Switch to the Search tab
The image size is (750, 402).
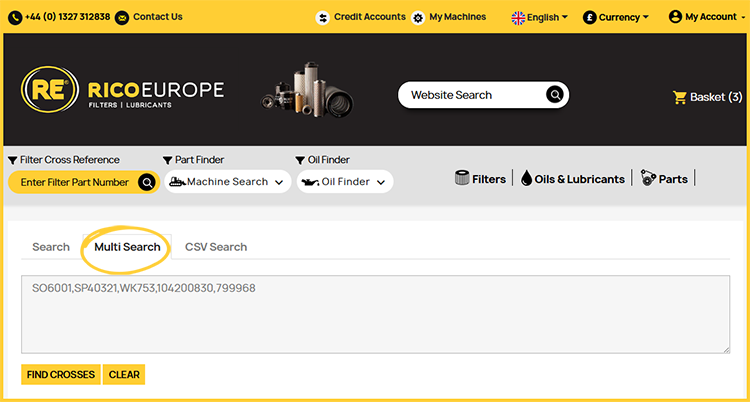click(x=51, y=247)
